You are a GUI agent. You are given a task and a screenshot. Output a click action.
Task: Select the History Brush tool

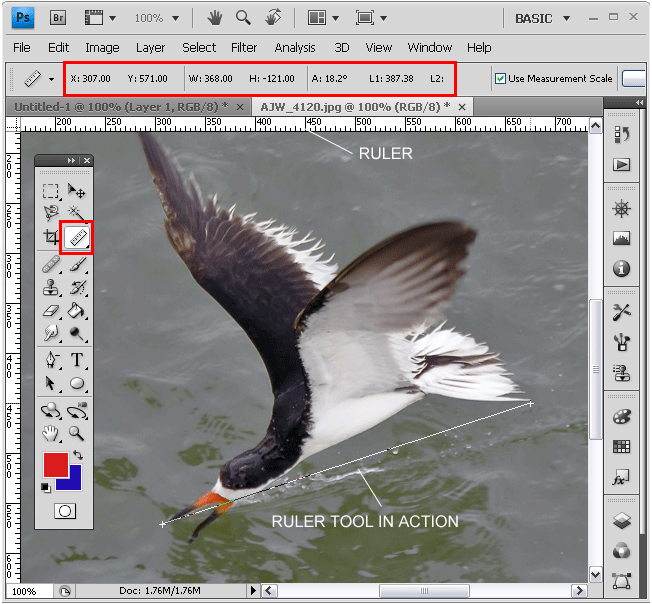tap(77, 288)
